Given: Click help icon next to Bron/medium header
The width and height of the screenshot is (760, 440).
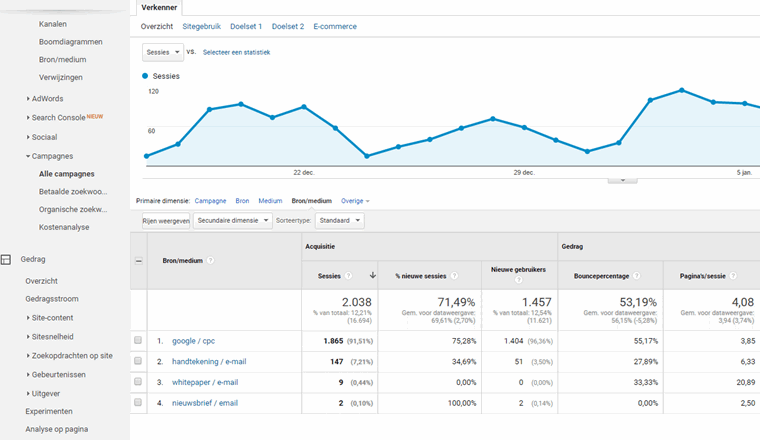Looking at the screenshot, I should coord(211,261).
